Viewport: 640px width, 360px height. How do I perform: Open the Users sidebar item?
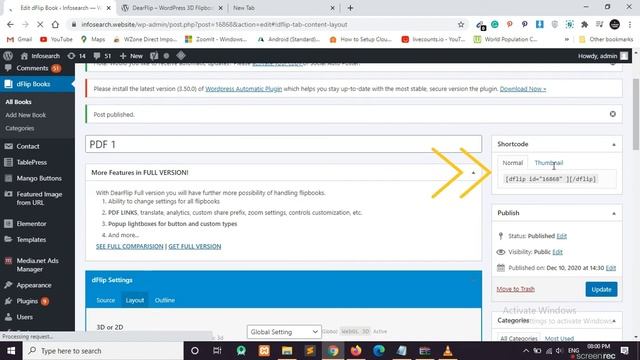[24, 317]
